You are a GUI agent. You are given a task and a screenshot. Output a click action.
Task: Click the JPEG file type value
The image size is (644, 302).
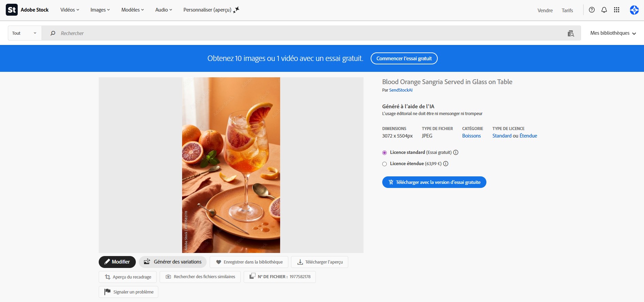tap(427, 136)
